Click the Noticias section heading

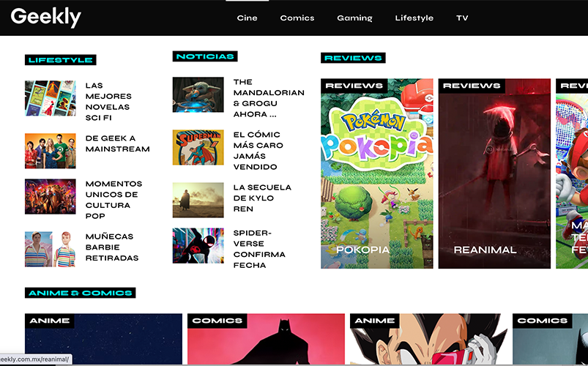[x=205, y=56]
